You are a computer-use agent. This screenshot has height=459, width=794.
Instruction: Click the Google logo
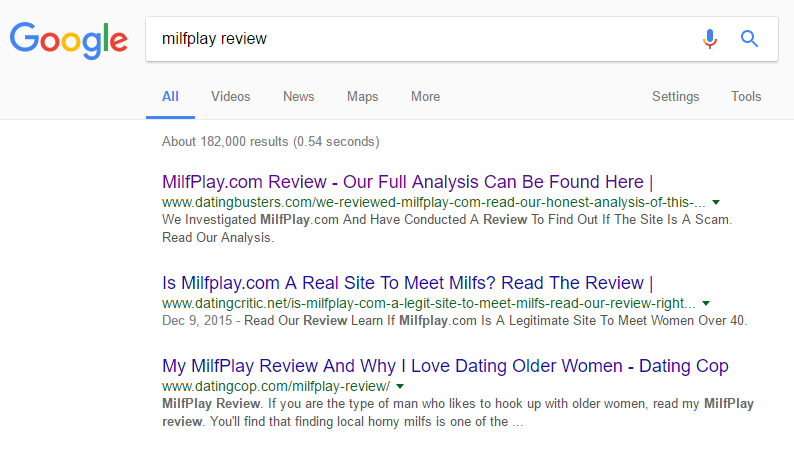(69, 40)
